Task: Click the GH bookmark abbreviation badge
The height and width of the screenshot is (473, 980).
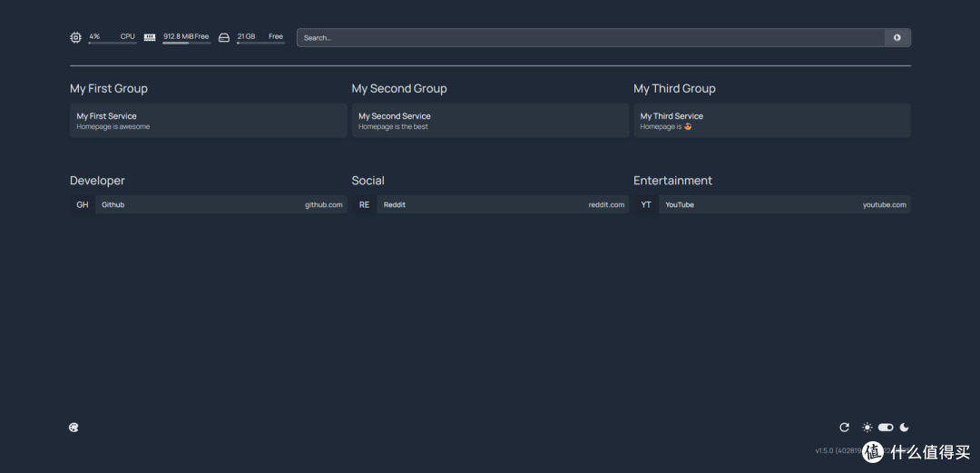Action: 83,204
